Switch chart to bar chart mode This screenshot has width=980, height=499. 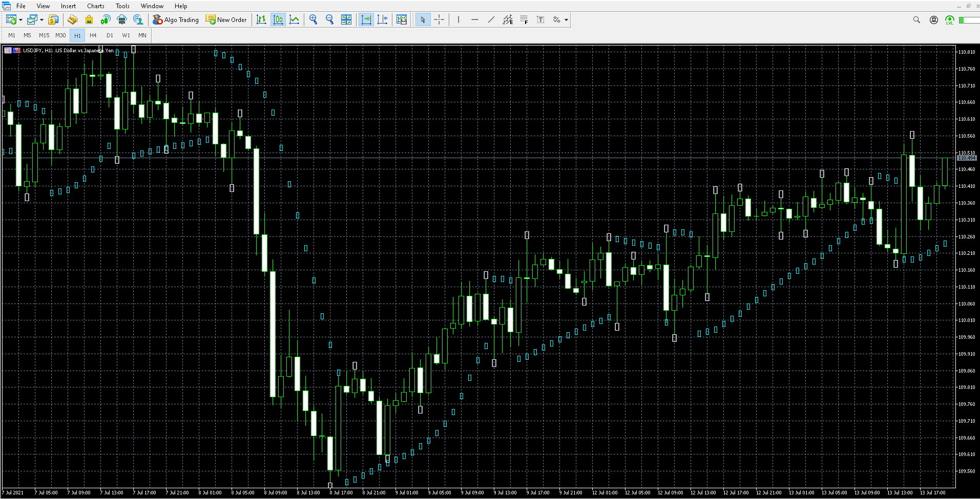coord(261,19)
